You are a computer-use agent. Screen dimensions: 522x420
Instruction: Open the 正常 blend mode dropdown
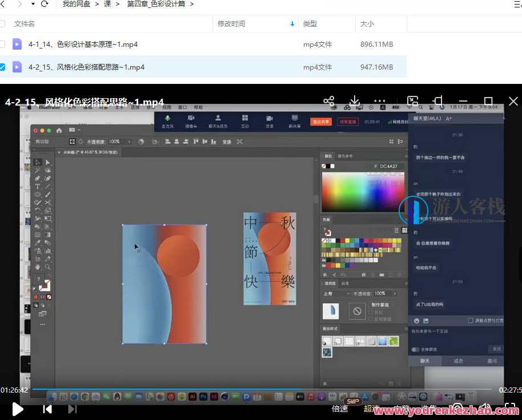[x=336, y=293]
